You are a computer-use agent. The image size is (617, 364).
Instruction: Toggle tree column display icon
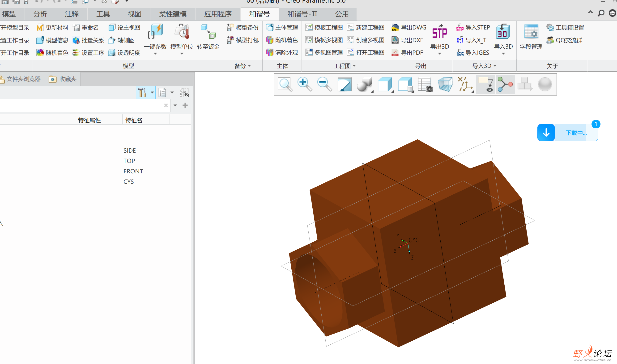(x=184, y=92)
